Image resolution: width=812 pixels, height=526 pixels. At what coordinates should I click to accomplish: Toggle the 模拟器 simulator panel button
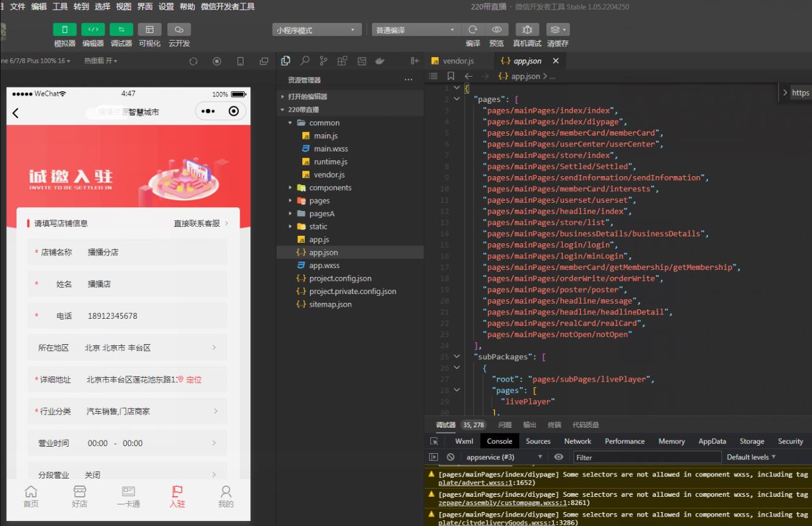pos(65,30)
